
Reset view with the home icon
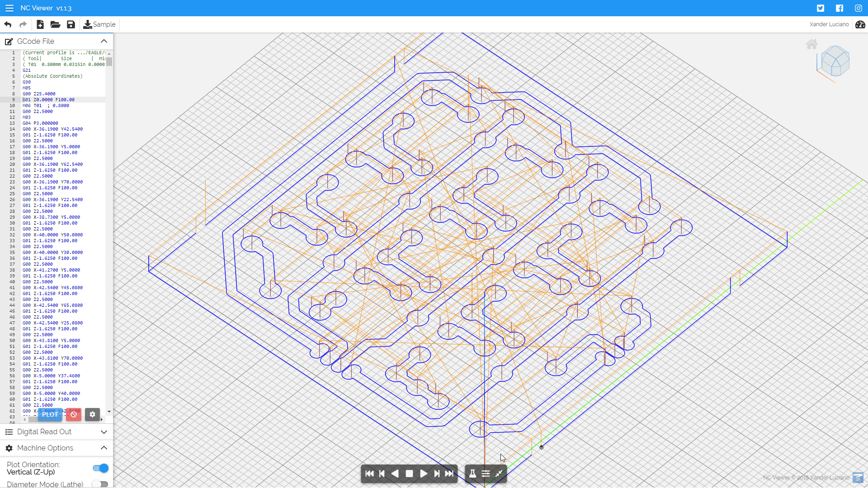tap(811, 44)
